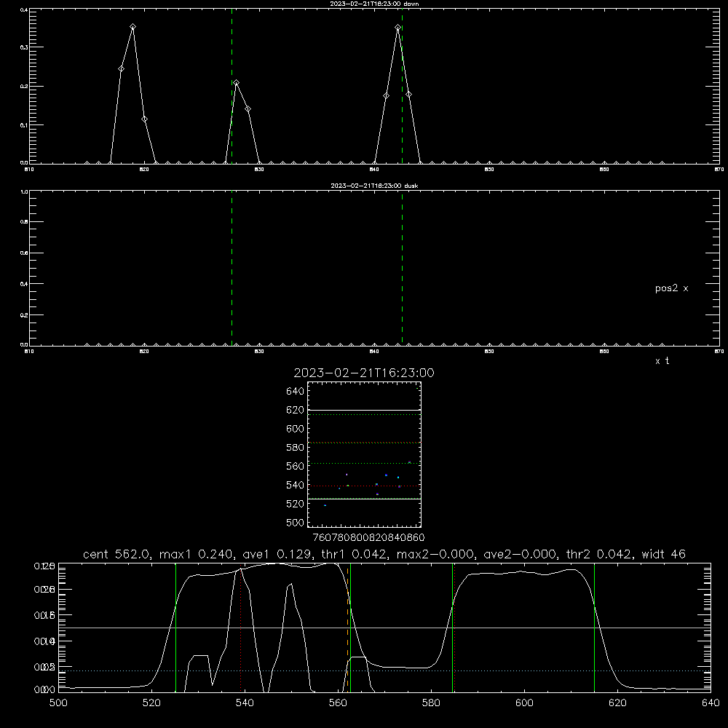Click the green vertical line at 615 in bottom plot
Viewport: 728px width, 728px height.
click(x=594, y=627)
